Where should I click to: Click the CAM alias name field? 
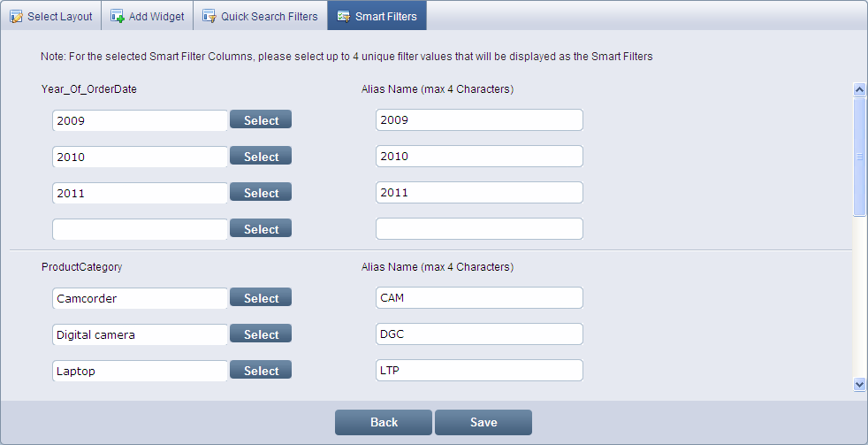[479, 298]
